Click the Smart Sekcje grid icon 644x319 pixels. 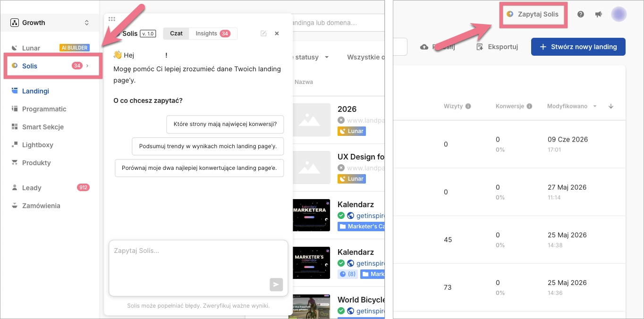[14, 127]
